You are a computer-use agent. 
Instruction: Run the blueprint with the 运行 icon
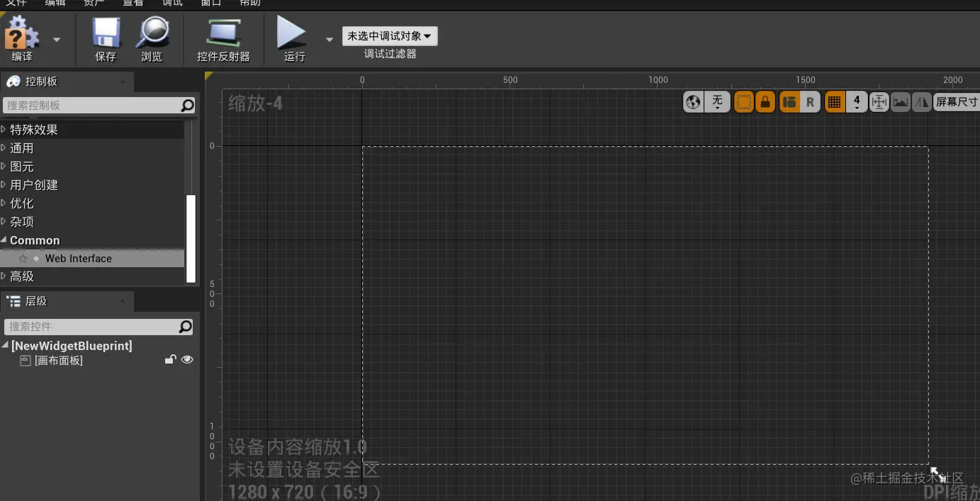tap(291, 33)
